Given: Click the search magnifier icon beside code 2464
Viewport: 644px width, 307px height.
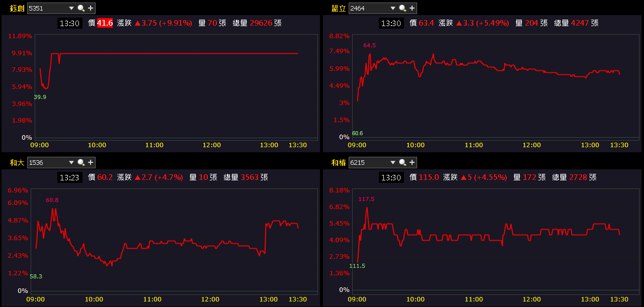Looking at the screenshot, I should tap(403, 8).
